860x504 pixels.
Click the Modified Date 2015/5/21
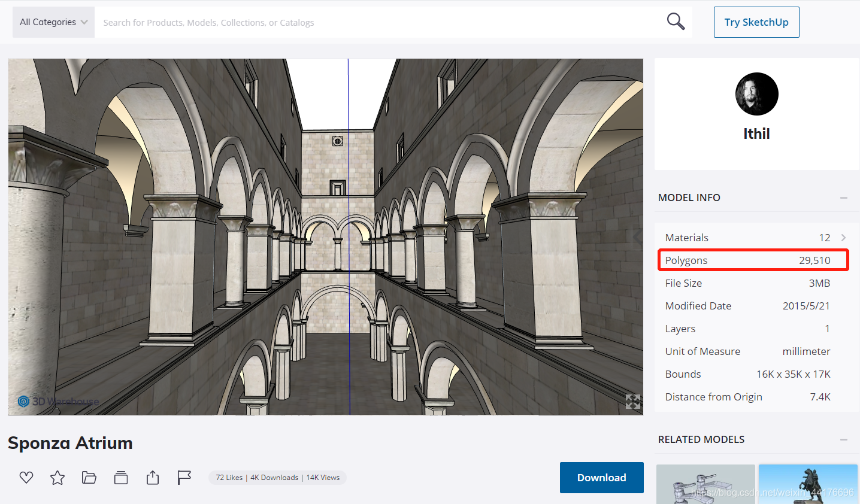coord(806,306)
